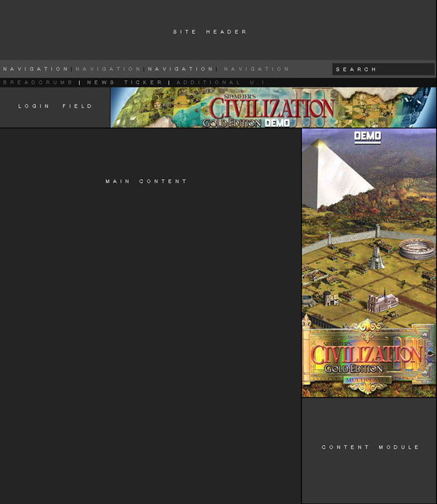Click the second, dimmed Navigation item

pyautogui.click(x=108, y=69)
